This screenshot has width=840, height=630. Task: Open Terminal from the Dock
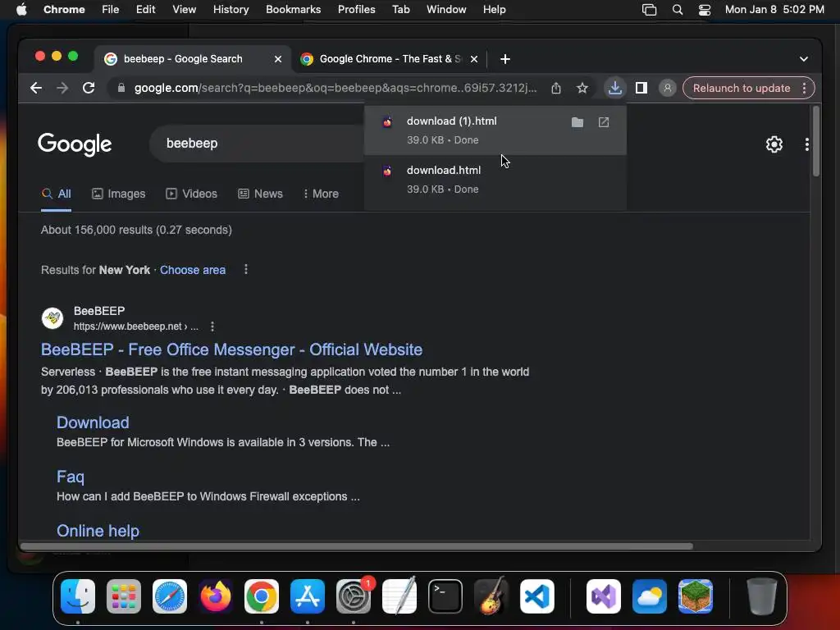[x=445, y=596]
